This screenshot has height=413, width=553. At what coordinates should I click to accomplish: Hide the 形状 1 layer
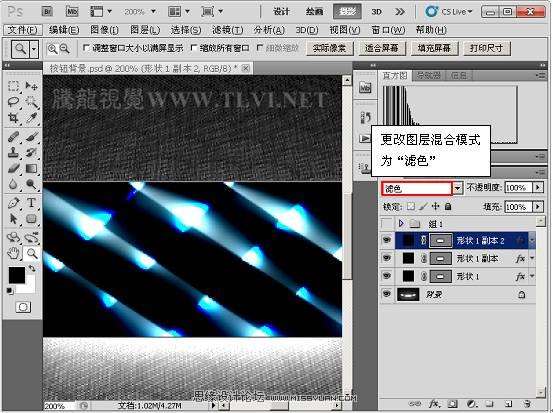(x=387, y=276)
